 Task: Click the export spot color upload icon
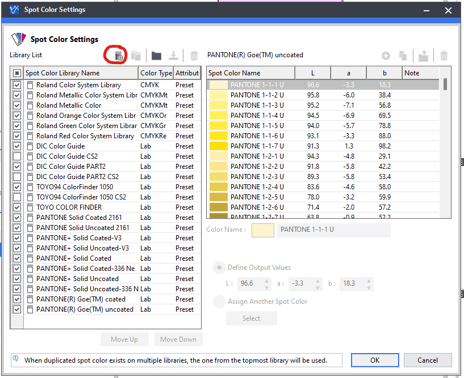(423, 56)
